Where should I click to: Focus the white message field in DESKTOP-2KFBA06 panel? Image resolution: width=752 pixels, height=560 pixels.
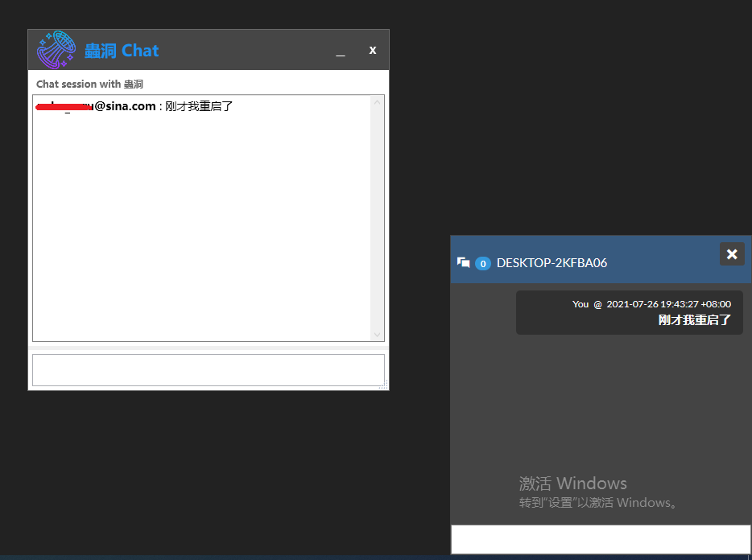tap(601, 539)
